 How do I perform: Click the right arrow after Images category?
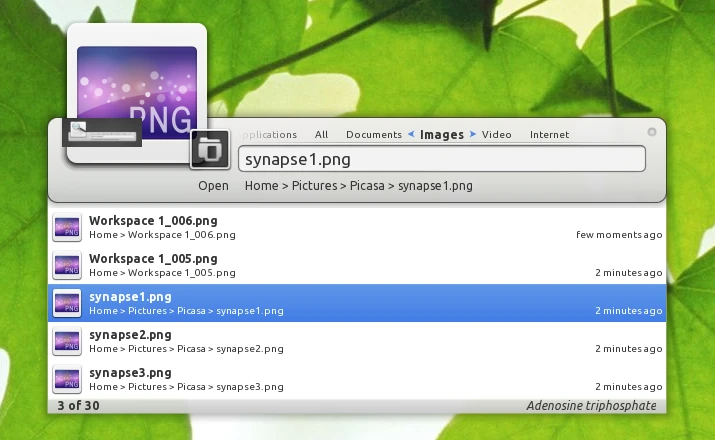(x=473, y=134)
